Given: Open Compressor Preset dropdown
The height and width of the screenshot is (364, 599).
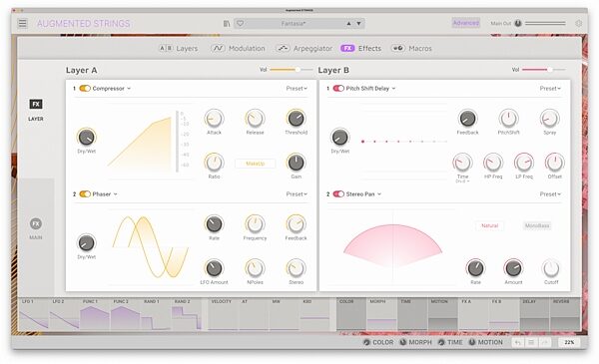Looking at the screenshot, I should (x=297, y=89).
